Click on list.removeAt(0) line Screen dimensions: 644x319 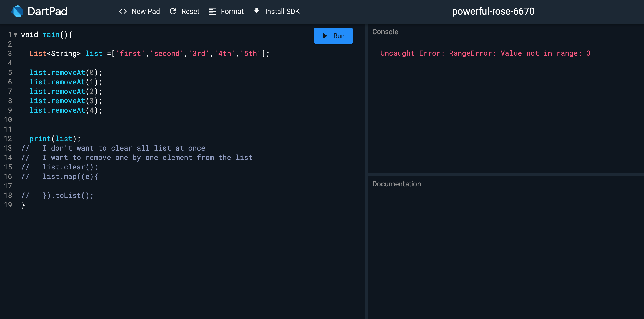coord(66,73)
